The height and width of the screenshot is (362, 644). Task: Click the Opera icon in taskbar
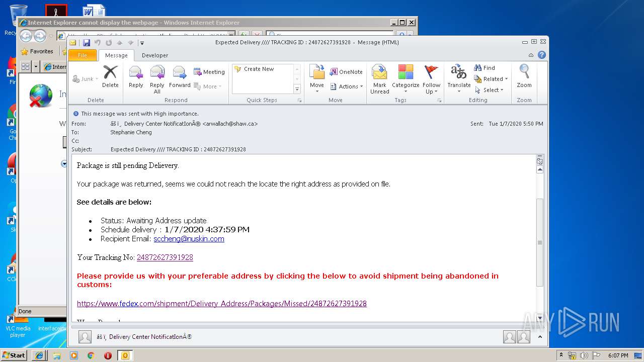(x=108, y=355)
